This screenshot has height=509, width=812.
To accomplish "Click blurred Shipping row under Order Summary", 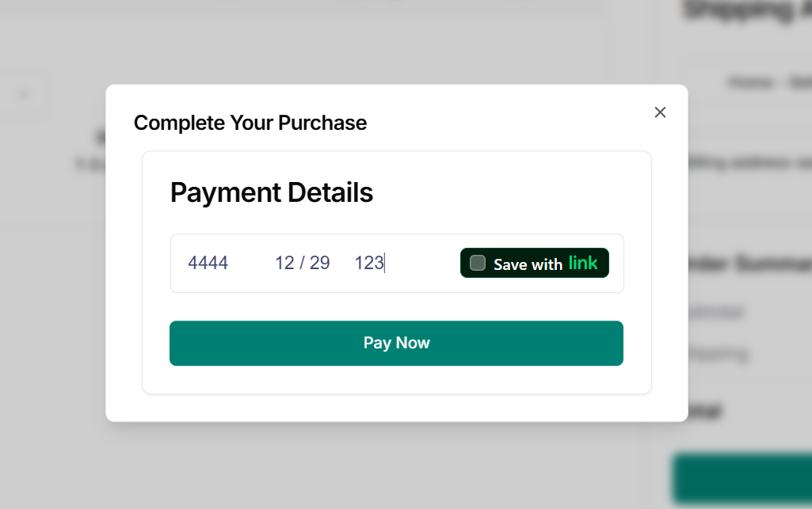I will tap(718, 353).
